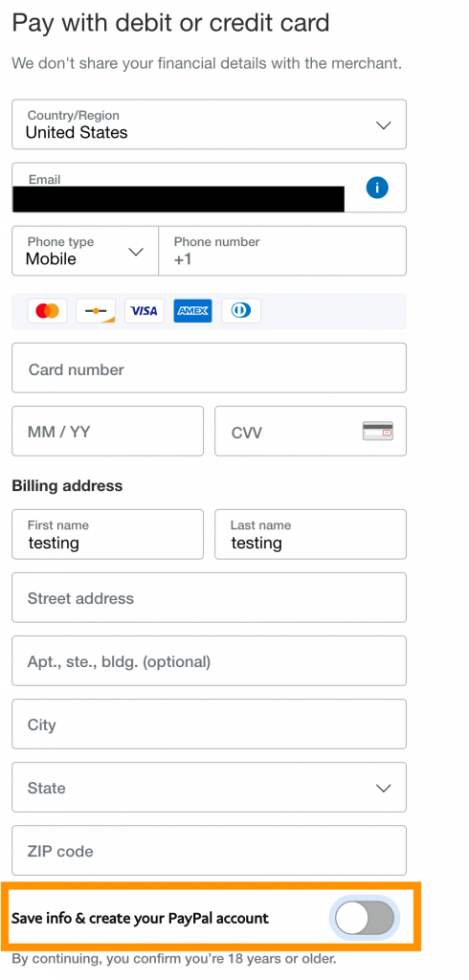
Task: Click the Discover card logo icon
Action: [96, 311]
